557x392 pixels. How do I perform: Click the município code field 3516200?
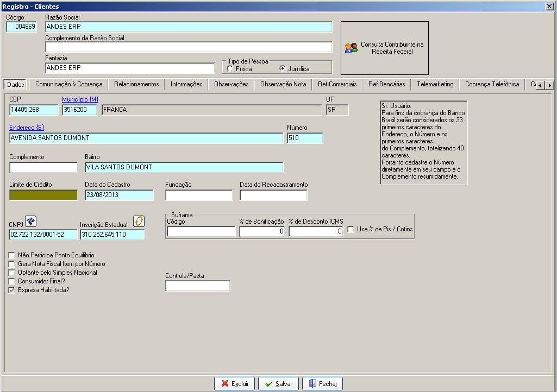[x=79, y=110]
